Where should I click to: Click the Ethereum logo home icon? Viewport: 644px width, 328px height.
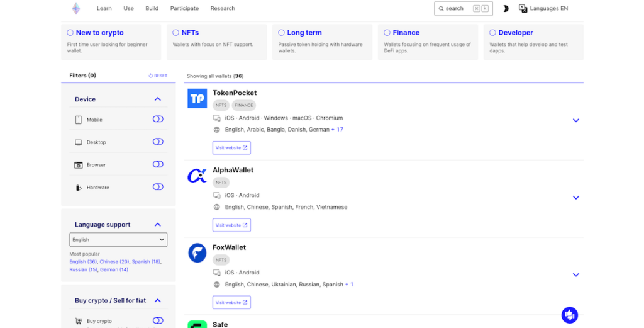point(76,8)
